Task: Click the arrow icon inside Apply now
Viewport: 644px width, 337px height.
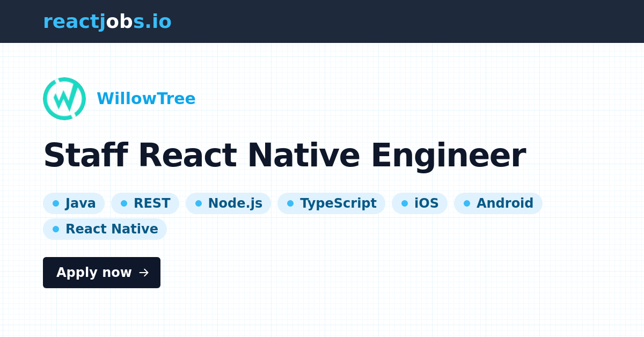Action: coord(143,273)
